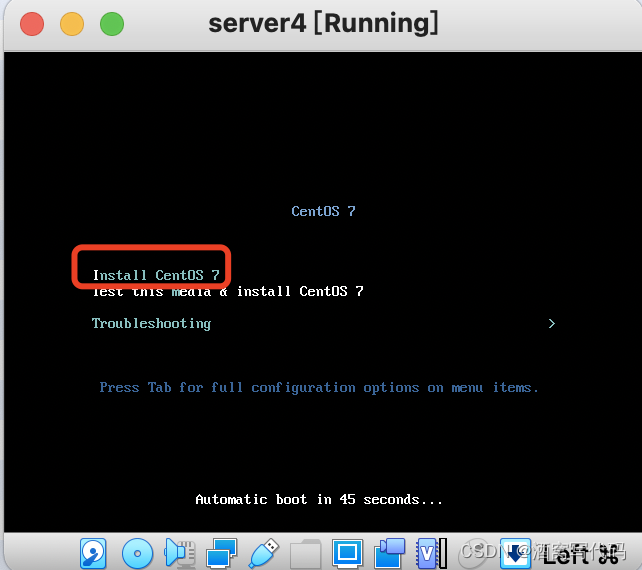Click the USB devices plug icon
Screen dimensions: 642x570
pyautogui.click(x=264, y=553)
